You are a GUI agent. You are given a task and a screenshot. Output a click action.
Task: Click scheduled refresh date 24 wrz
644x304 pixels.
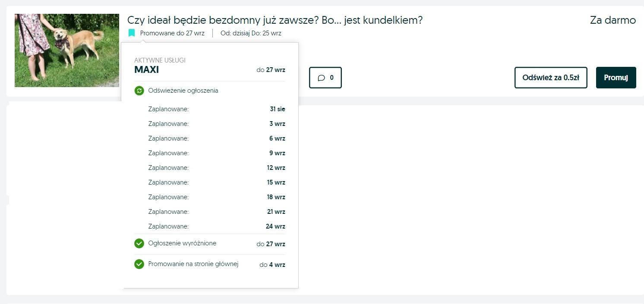pyautogui.click(x=275, y=226)
